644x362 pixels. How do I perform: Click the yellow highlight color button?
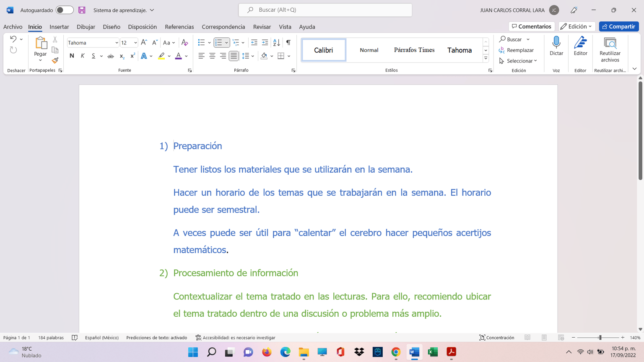coord(161,56)
